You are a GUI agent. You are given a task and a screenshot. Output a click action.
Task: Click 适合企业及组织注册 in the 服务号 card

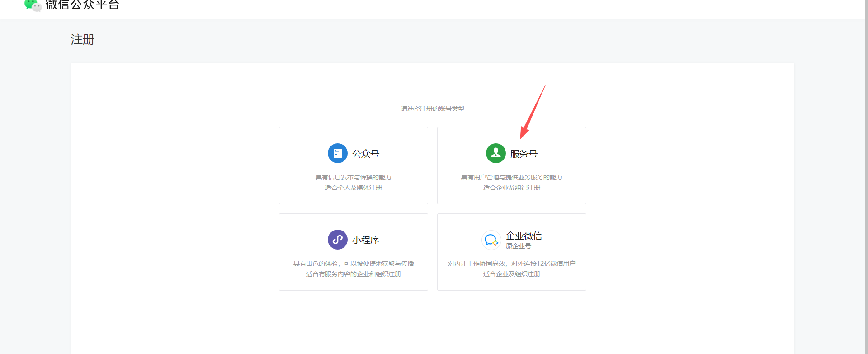coord(511,188)
